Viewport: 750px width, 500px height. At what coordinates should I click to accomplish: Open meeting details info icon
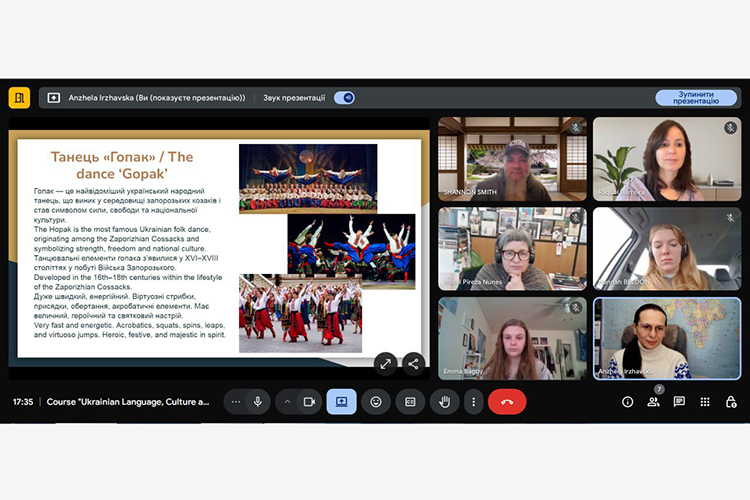point(627,401)
